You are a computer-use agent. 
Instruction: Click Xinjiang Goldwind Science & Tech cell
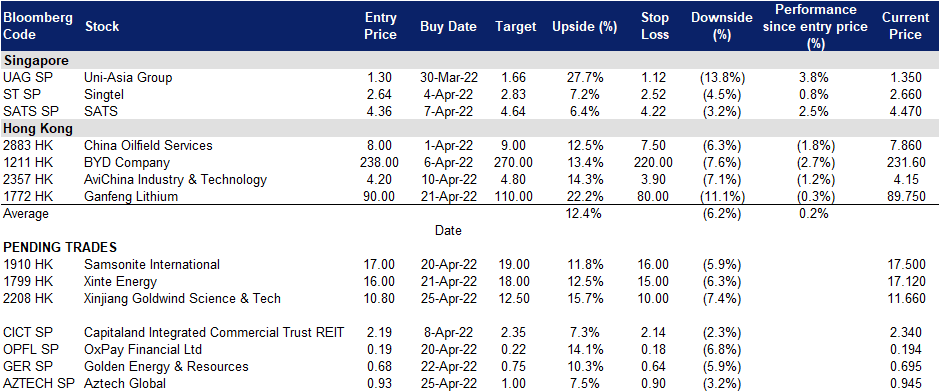point(182,298)
